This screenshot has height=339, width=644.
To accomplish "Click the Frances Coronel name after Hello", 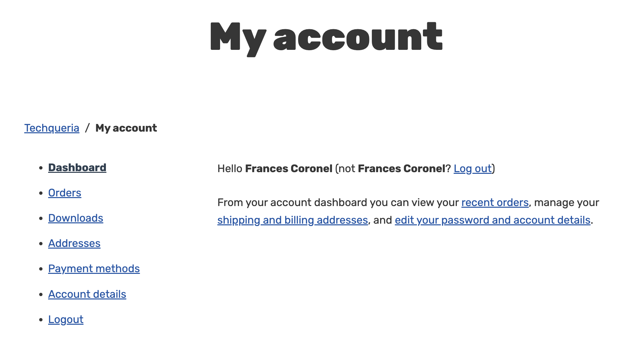I will point(288,169).
